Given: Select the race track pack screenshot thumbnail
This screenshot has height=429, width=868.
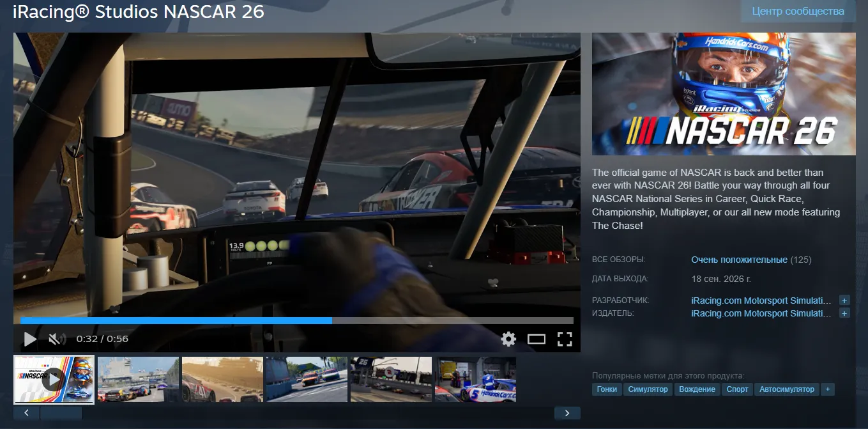Looking at the screenshot, I should [139, 380].
